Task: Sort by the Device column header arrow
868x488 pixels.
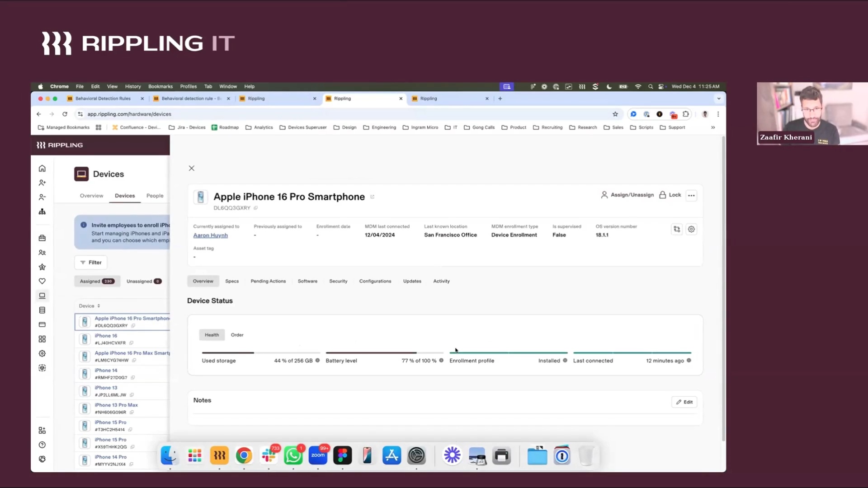Action: point(99,306)
